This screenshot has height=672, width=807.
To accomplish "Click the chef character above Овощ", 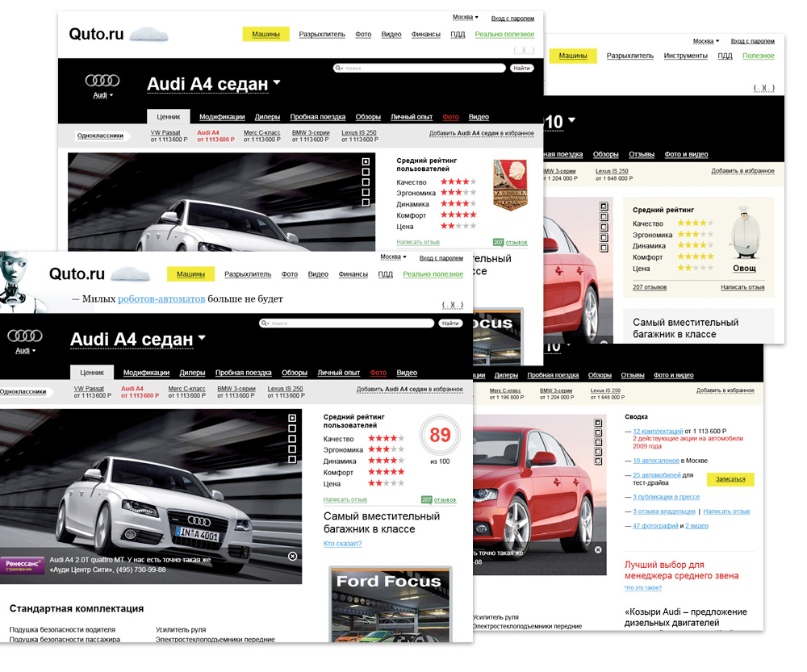I will point(744,236).
